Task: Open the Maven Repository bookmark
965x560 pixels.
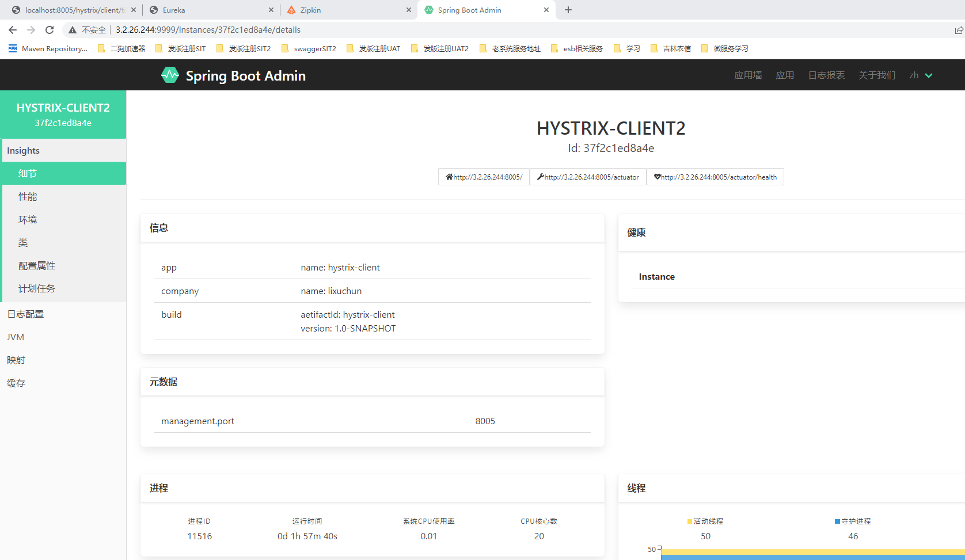Action: click(x=48, y=49)
